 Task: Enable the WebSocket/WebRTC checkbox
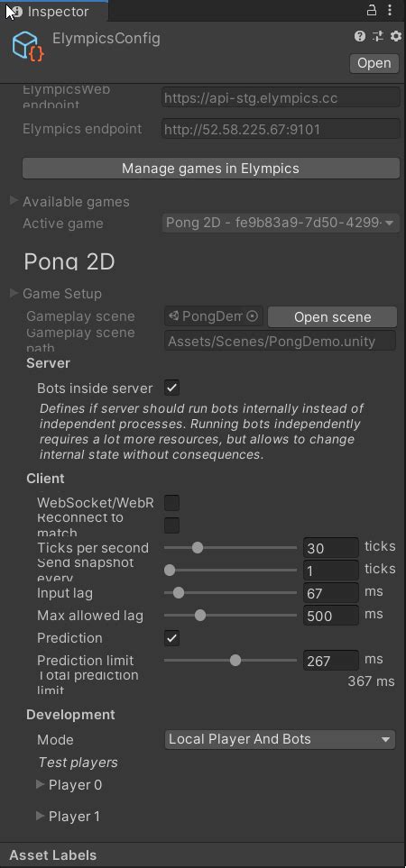[171, 503]
